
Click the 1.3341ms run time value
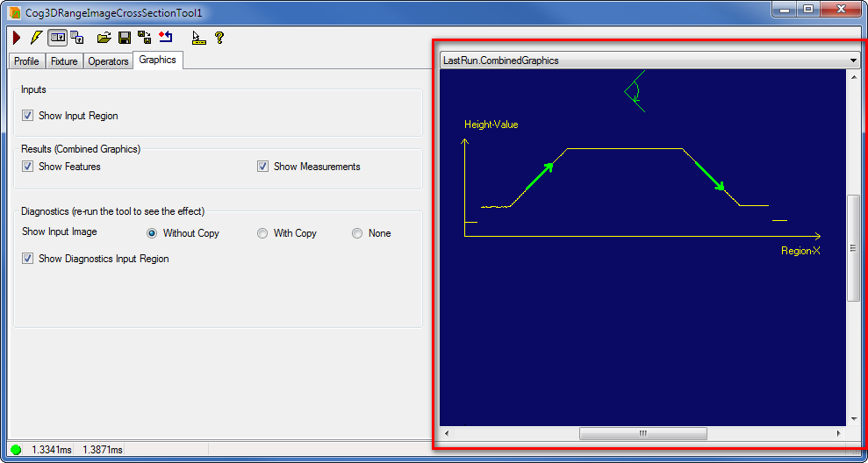point(52,450)
